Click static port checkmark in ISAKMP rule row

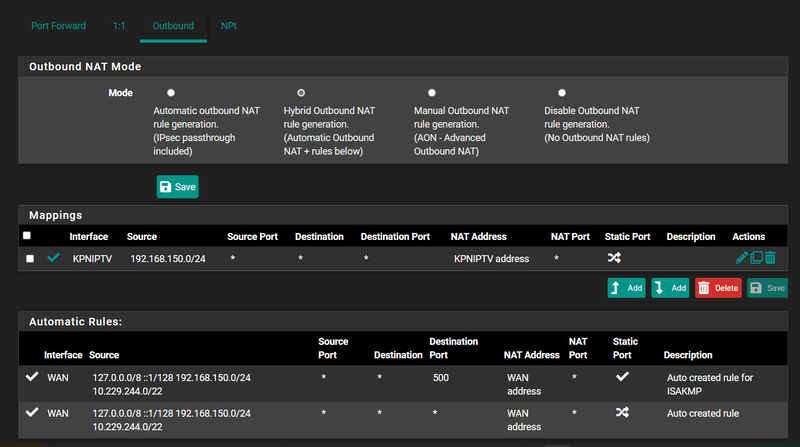click(x=622, y=377)
